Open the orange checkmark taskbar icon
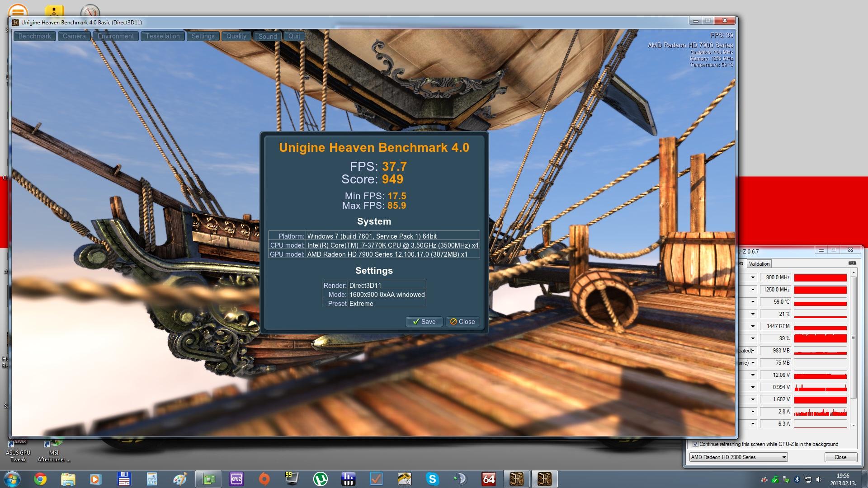Viewport: 868px width, 488px height. coord(376,479)
